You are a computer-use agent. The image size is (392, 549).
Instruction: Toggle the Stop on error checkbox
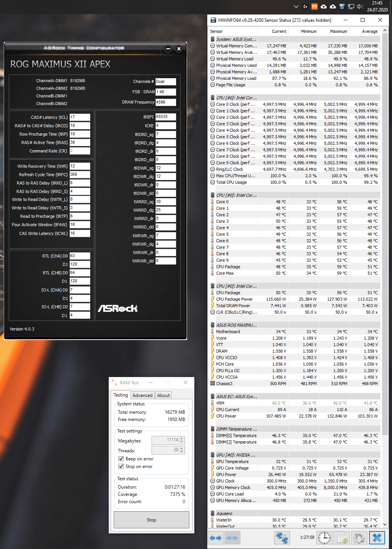coord(121,466)
